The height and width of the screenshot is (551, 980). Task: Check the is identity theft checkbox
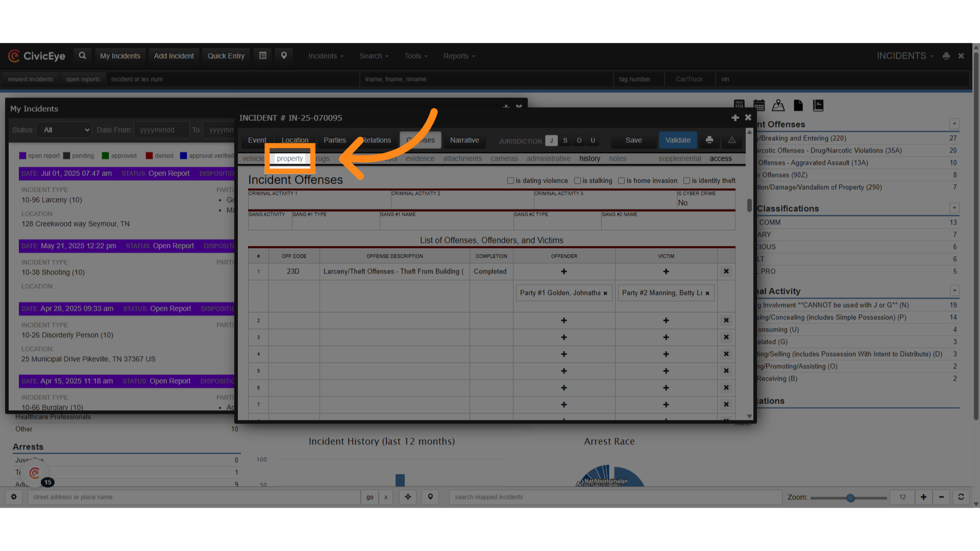click(x=687, y=181)
